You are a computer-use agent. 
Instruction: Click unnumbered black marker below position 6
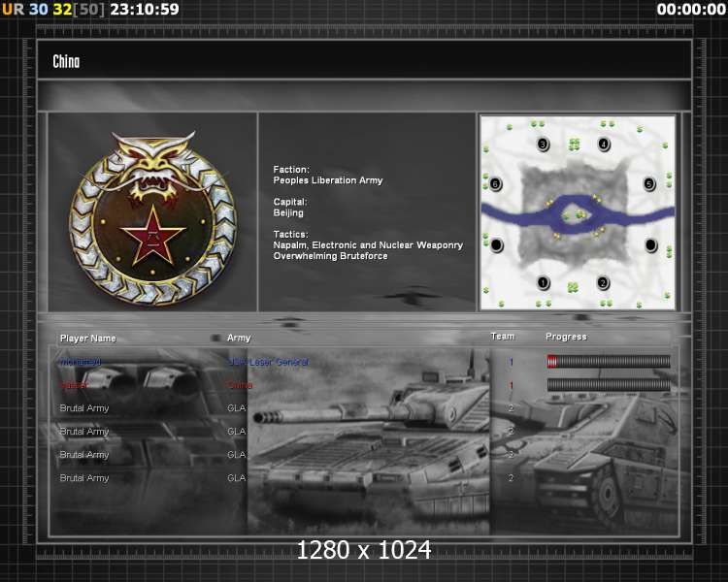496,244
